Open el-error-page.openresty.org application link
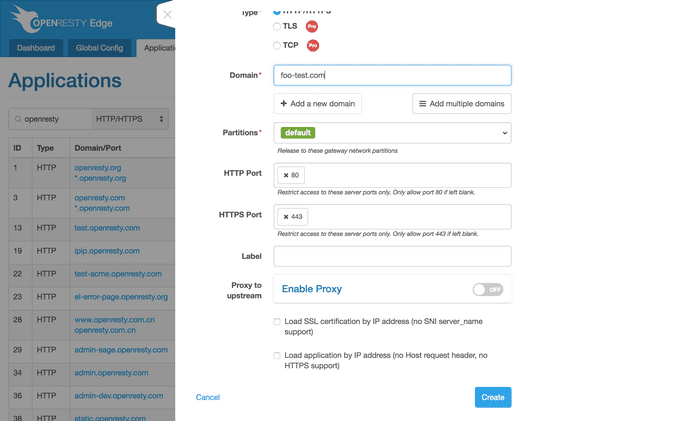This screenshot has height=421, width=700. click(x=121, y=297)
